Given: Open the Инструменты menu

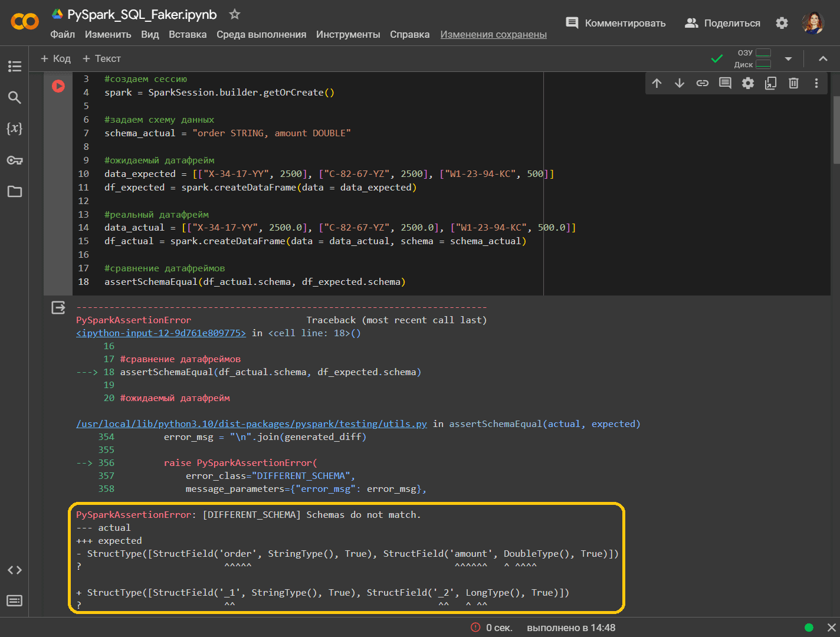Looking at the screenshot, I should 348,34.
